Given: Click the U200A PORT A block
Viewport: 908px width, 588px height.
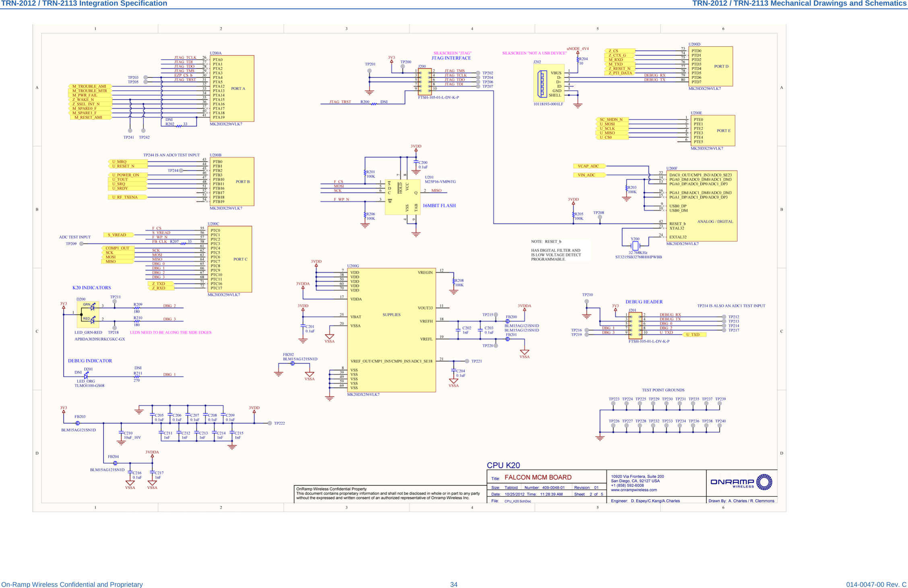Looking at the screenshot, I should click(x=232, y=88).
